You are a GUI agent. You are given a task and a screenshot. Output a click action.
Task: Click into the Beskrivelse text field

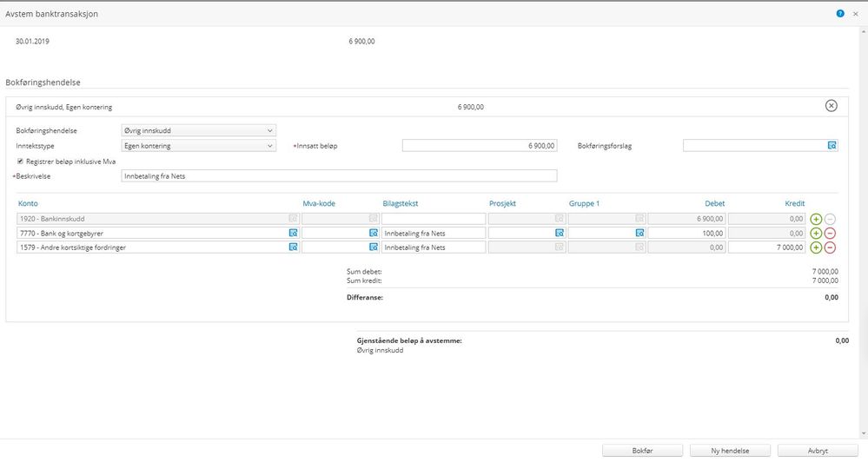(x=339, y=176)
